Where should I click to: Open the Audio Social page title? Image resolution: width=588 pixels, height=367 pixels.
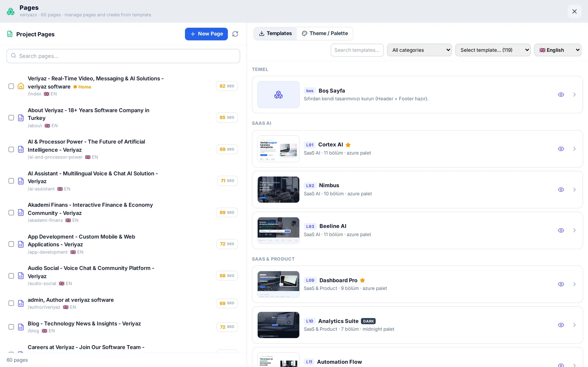pos(91,272)
